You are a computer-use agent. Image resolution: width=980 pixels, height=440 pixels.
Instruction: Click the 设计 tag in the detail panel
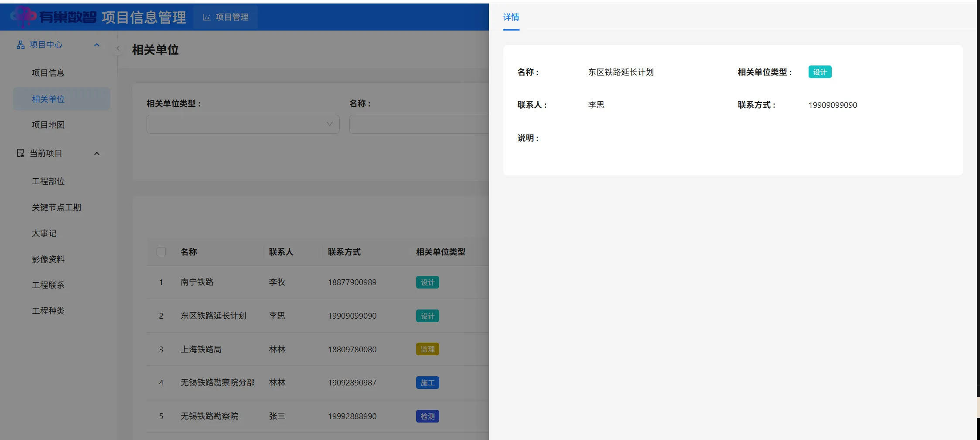click(820, 72)
